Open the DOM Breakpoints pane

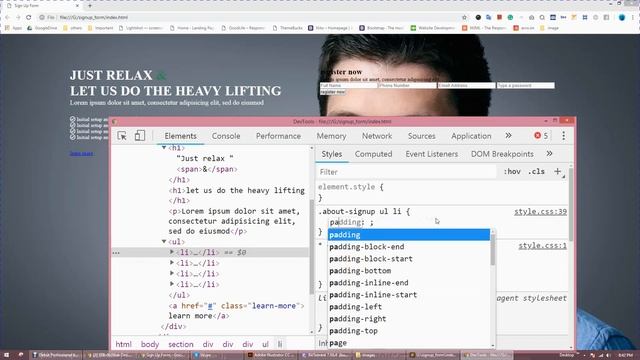(x=502, y=154)
